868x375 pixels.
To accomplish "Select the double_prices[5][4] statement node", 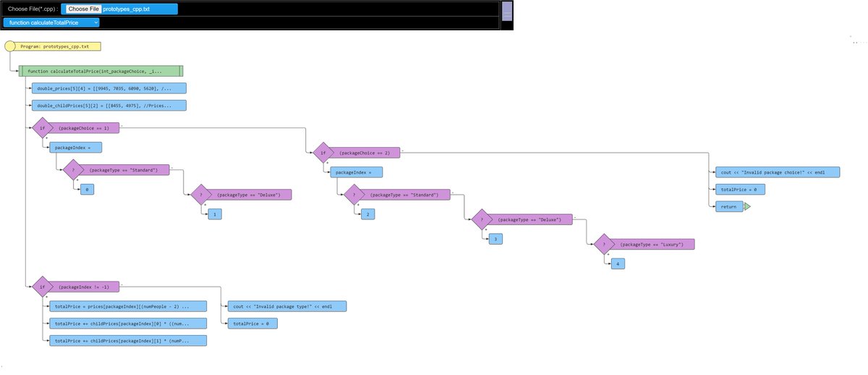I will coord(109,88).
